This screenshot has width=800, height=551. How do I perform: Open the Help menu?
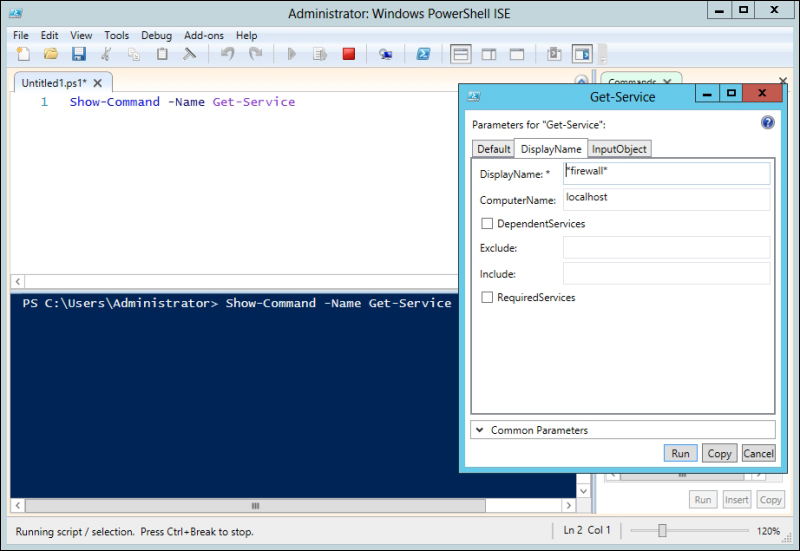pyautogui.click(x=246, y=35)
